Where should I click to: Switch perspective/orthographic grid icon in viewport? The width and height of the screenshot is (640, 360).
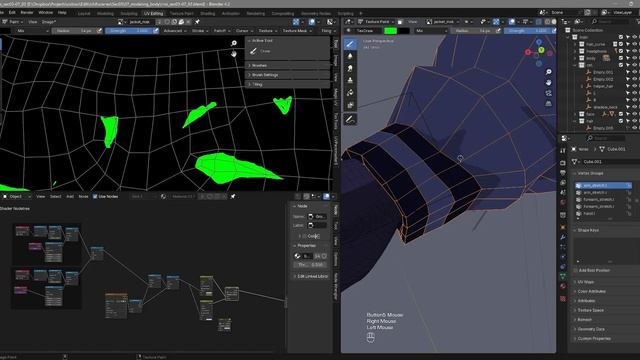point(549,104)
